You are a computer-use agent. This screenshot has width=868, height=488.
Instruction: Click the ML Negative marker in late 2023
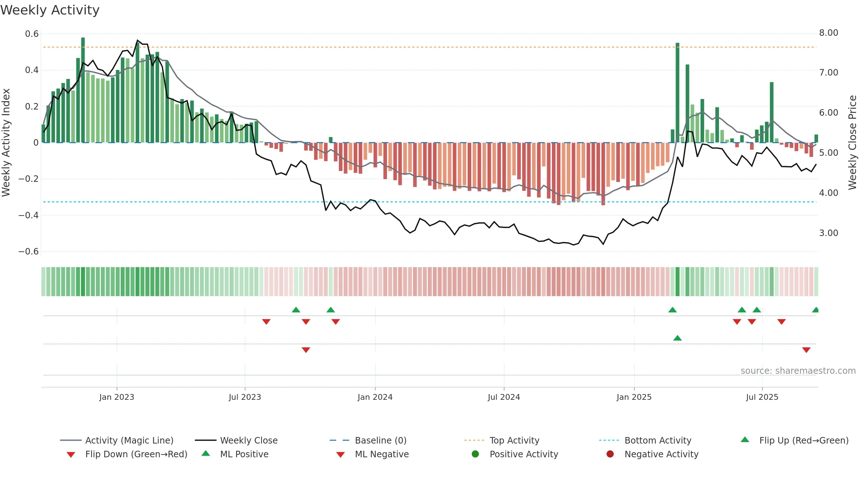coord(306,350)
